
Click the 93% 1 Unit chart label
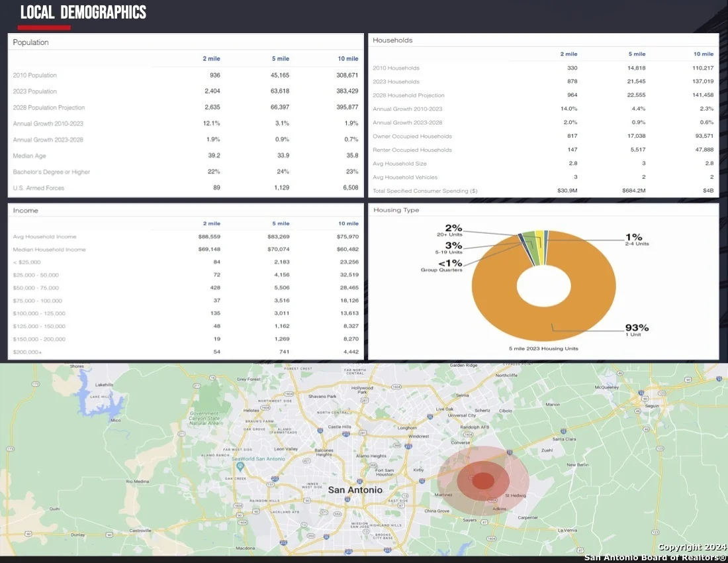pyautogui.click(x=637, y=330)
